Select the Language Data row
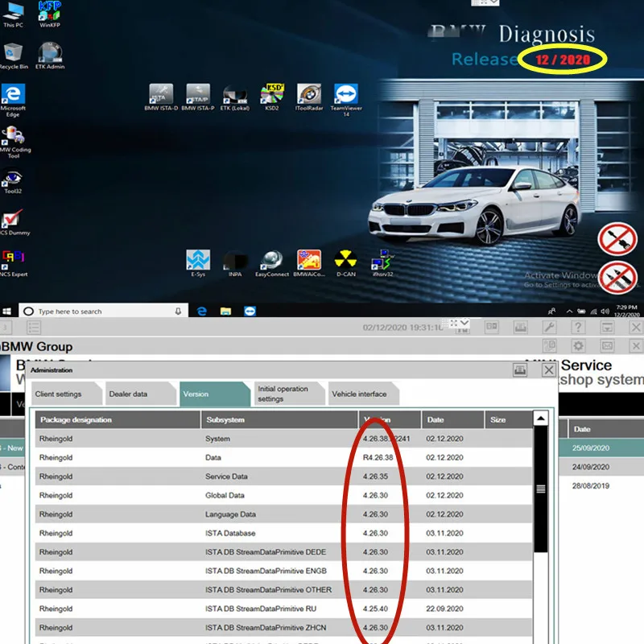The width and height of the screenshot is (644, 644). 283,514
